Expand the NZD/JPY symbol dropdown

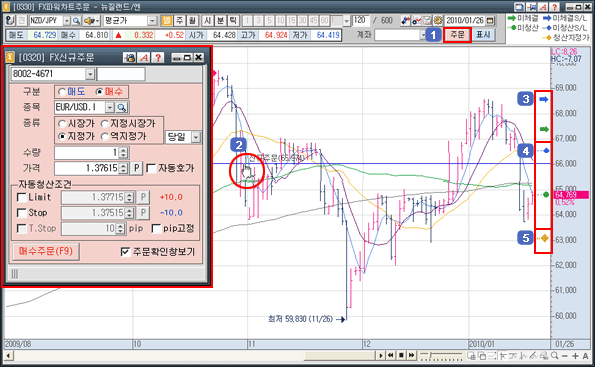tap(67, 21)
